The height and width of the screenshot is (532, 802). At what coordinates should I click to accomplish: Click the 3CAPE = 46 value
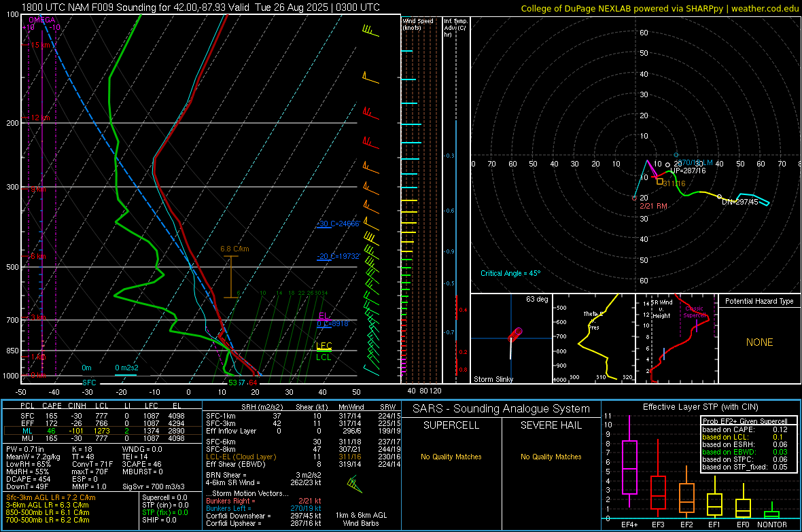tap(141, 465)
